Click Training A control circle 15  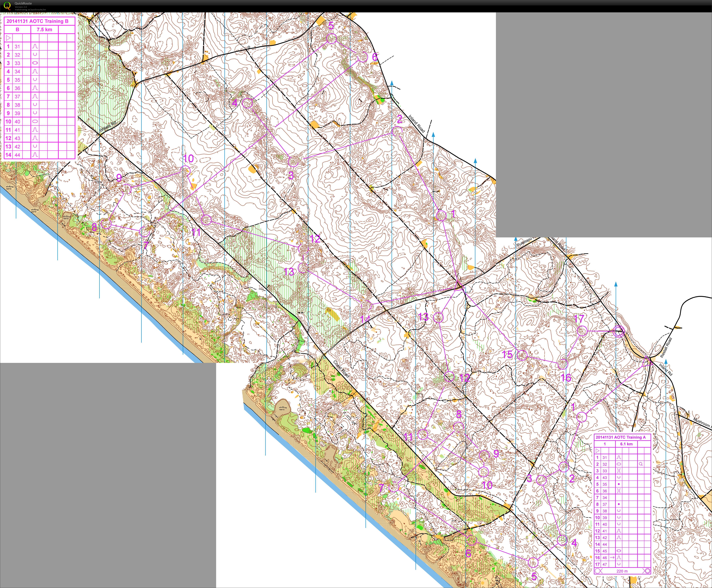pyautogui.click(x=522, y=355)
